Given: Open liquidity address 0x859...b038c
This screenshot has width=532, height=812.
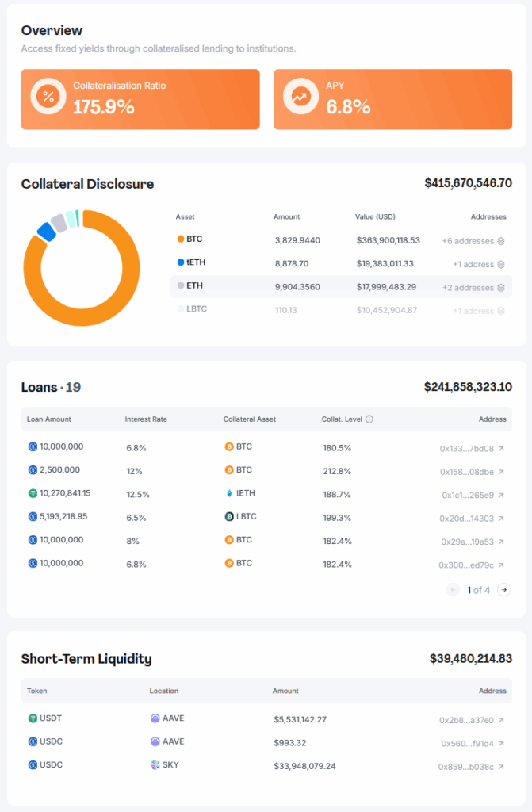Looking at the screenshot, I should (466, 767).
